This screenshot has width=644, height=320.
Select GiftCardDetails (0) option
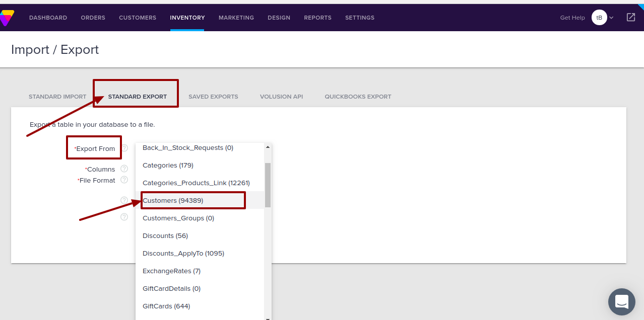point(200,288)
